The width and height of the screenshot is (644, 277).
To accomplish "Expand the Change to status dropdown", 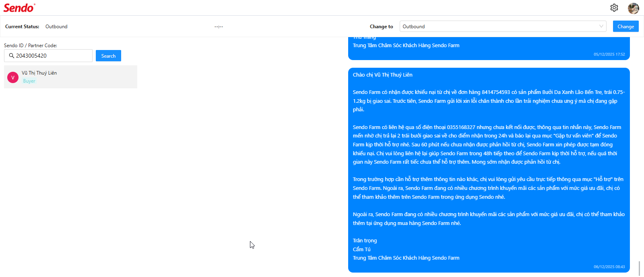I will [503, 26].
